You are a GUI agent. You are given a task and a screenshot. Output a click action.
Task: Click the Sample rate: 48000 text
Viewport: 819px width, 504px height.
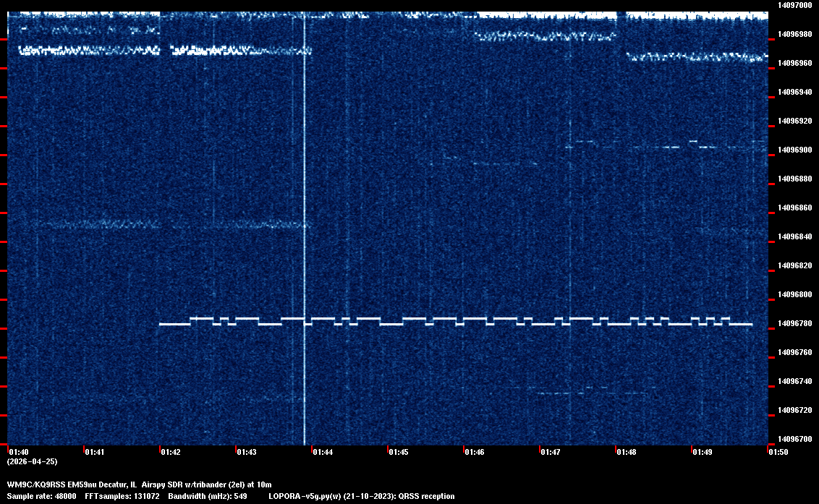41,496
